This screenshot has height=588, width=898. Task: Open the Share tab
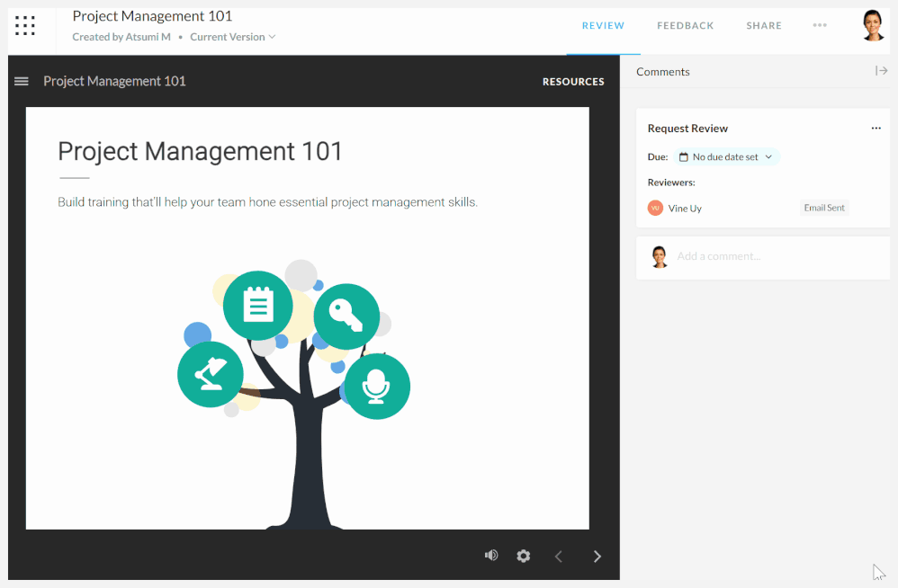764,26
